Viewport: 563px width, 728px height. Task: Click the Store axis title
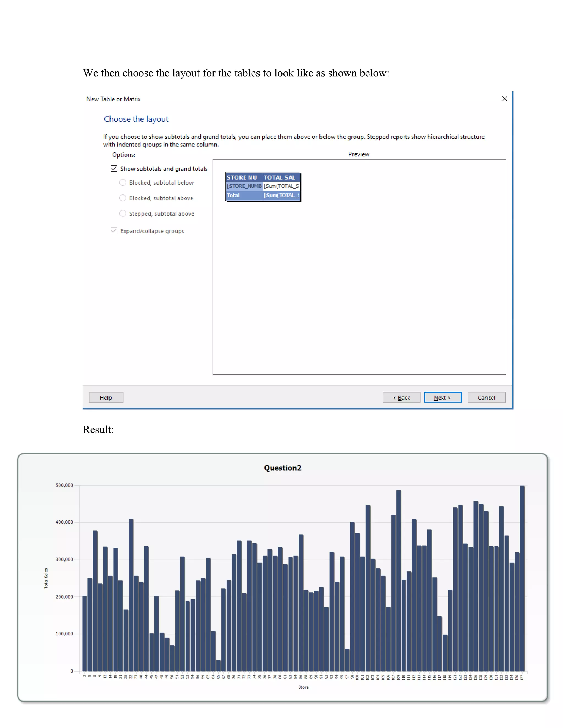coord(303,687)
